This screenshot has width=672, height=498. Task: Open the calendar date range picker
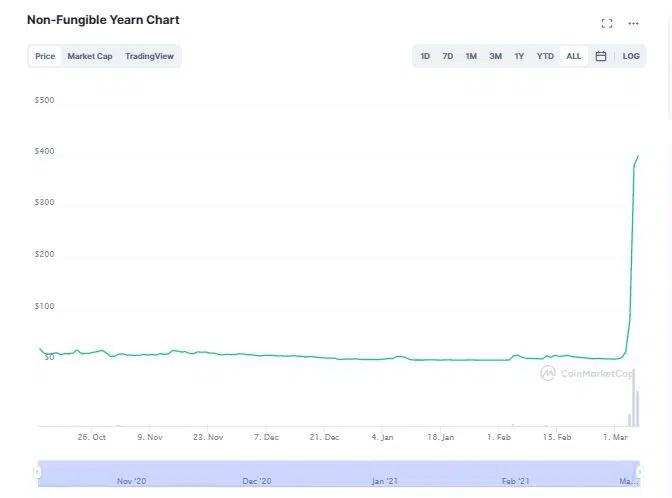[x=601, y=56]
